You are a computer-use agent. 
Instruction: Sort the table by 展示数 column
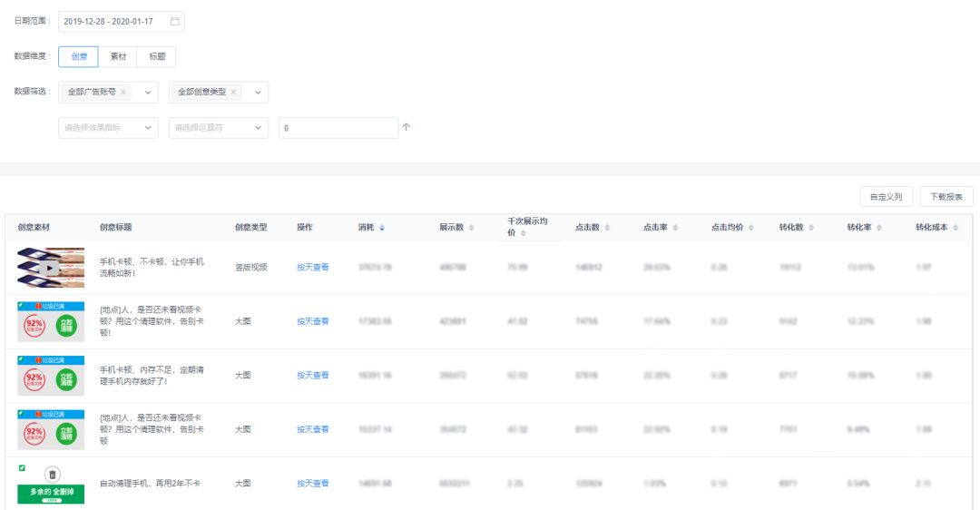(471, 228)
